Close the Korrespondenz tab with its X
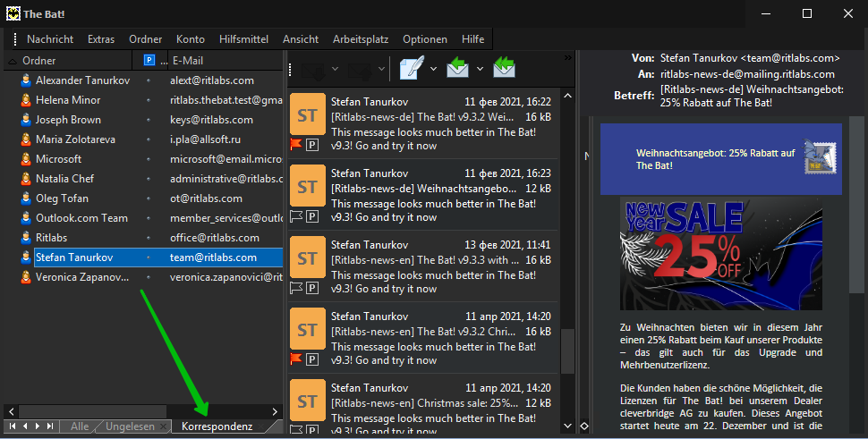The image size is (868, 439). coord(260,426)
